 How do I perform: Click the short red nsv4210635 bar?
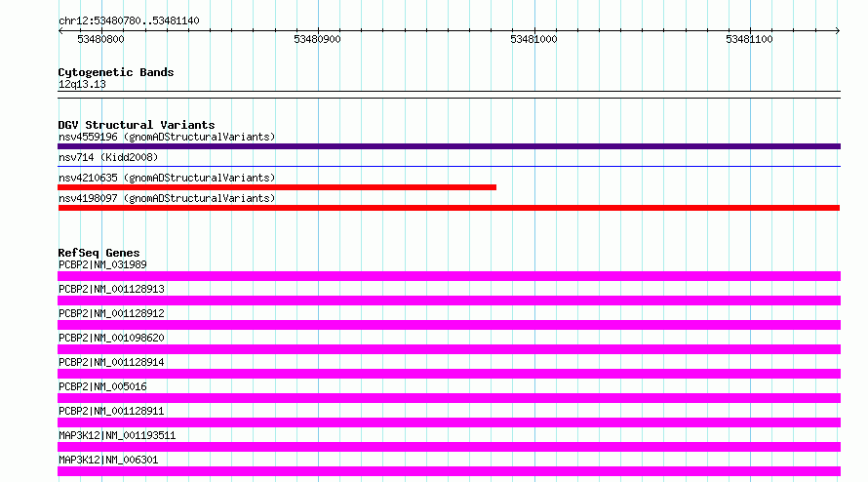pyautogui.click(x=277, y=187)
